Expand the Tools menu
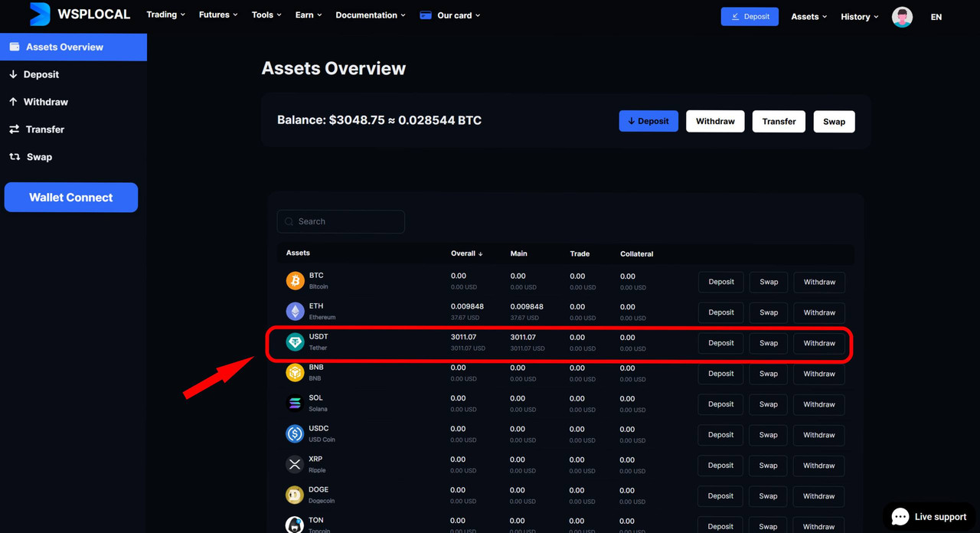980x533 pixels. click(x=266, y=15)
